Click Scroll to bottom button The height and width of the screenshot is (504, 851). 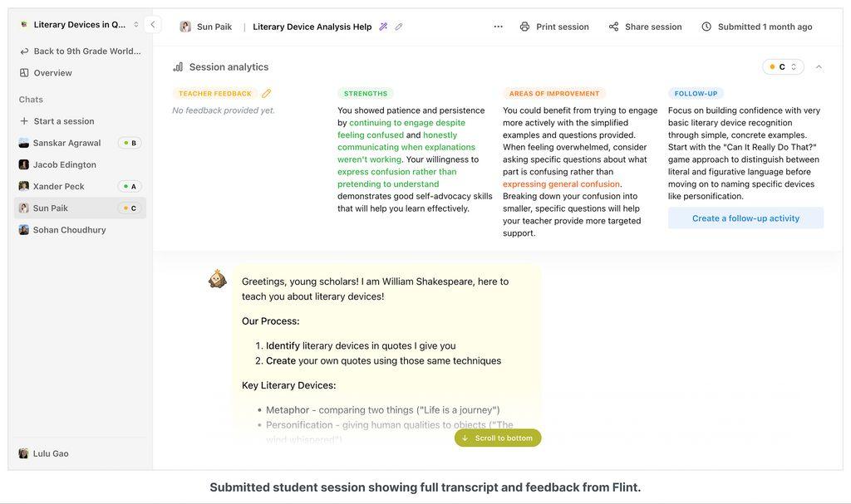pos(498,438)
